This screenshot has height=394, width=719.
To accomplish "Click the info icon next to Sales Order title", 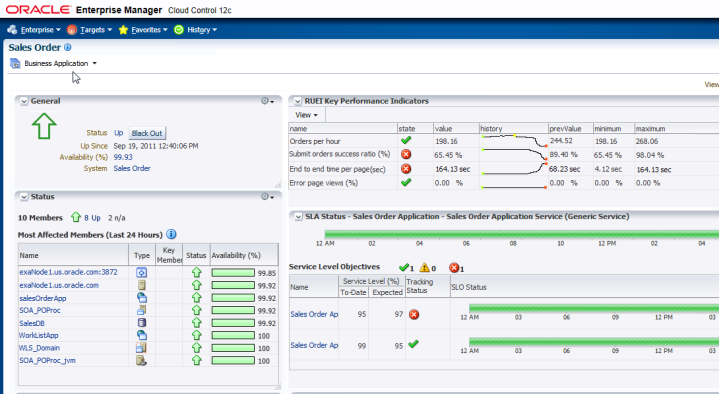I will [67, 47].
